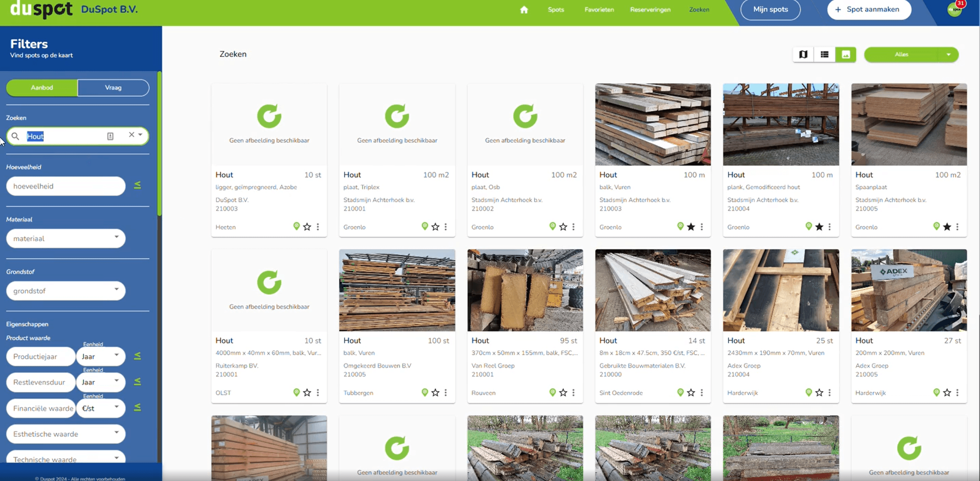Switch to list view icon
This screenshot has height=481, width=980.
pos(824,55)
